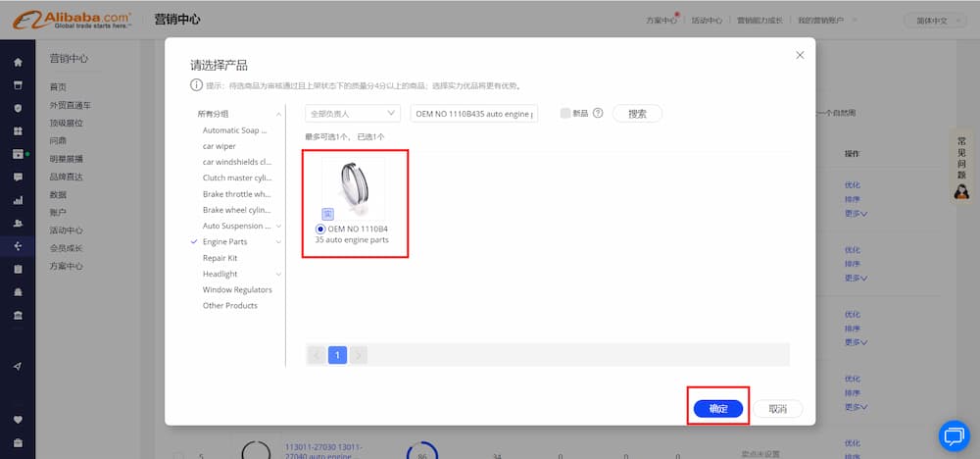
Task: Select the Repair Kit group
Action: click(220, 258)
